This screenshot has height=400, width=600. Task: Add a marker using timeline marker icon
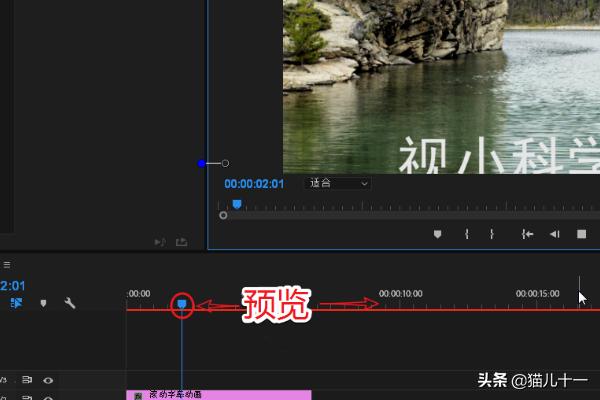[43, 302]
